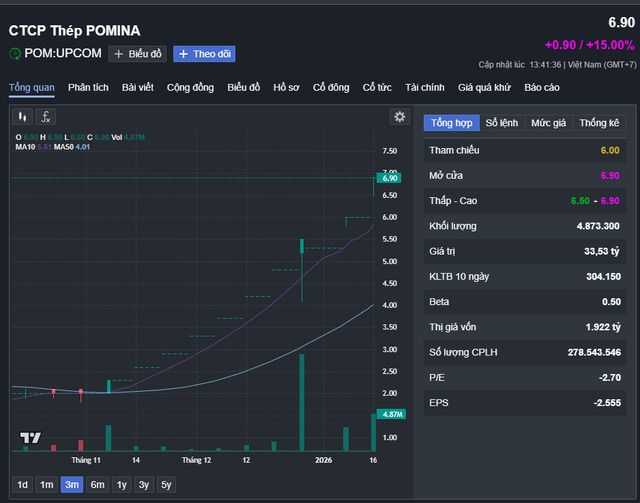This screenshot has height=503, width=640.
Task: Click the POM:UPCOM ticker symbol icon
Action: tap(15, 54)
